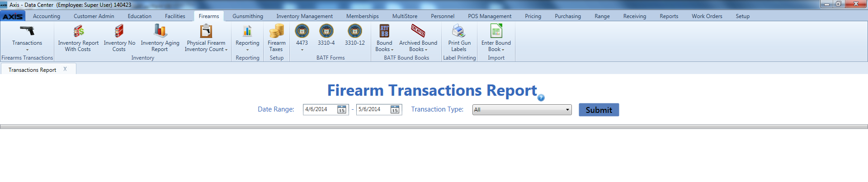Switch to the Range tab

(602, 16)
